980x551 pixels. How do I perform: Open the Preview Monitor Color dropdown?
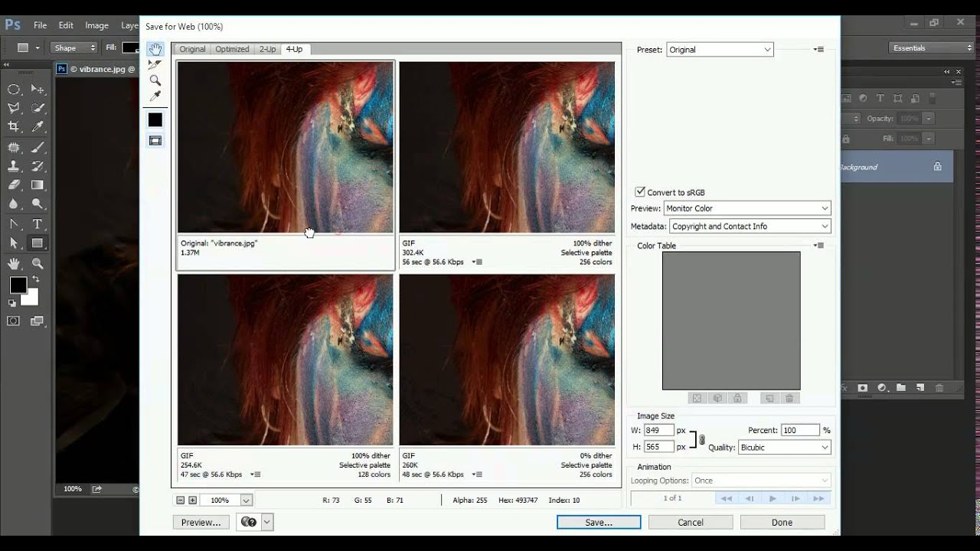[x=747, y=208]
